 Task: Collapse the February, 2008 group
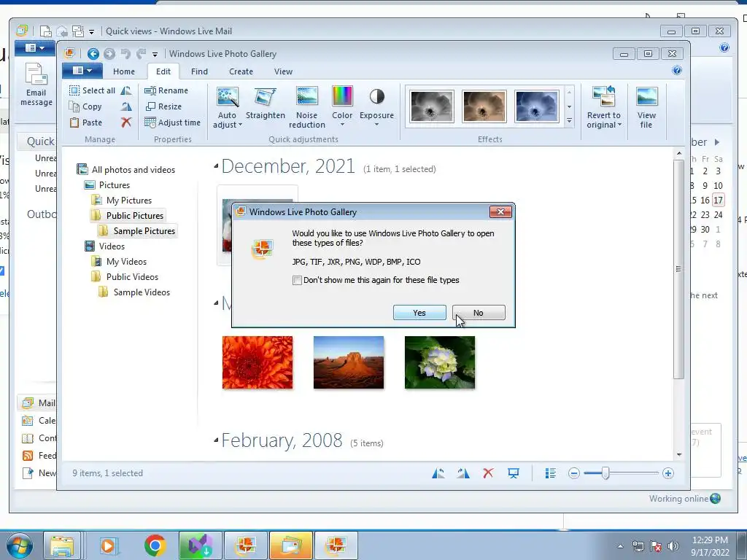pyautogui.click(x=216, y=440)
